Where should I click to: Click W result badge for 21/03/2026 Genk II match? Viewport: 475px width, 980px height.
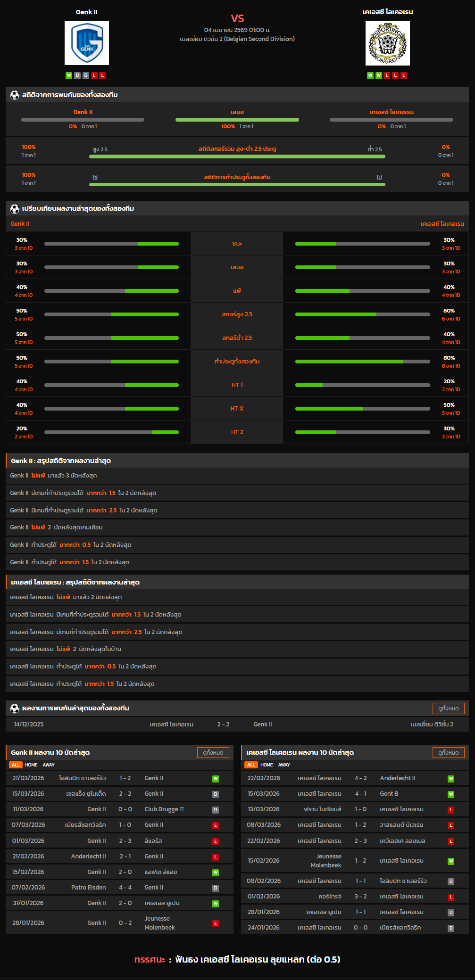point(216,779)
